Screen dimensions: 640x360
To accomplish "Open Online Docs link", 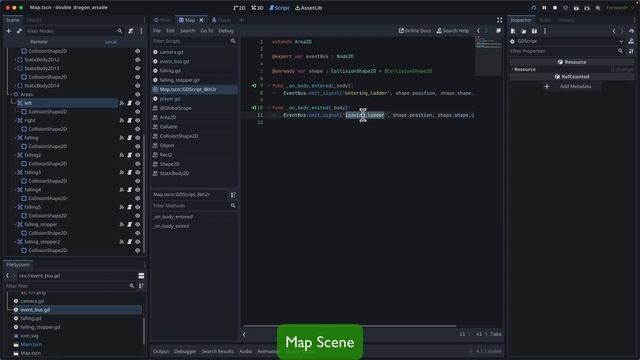I will [415, 31].
